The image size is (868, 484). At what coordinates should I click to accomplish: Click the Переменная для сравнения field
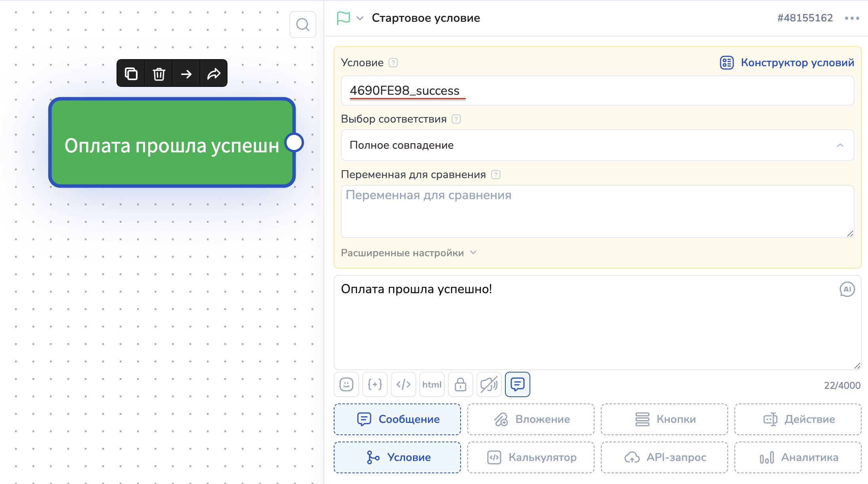597,211
